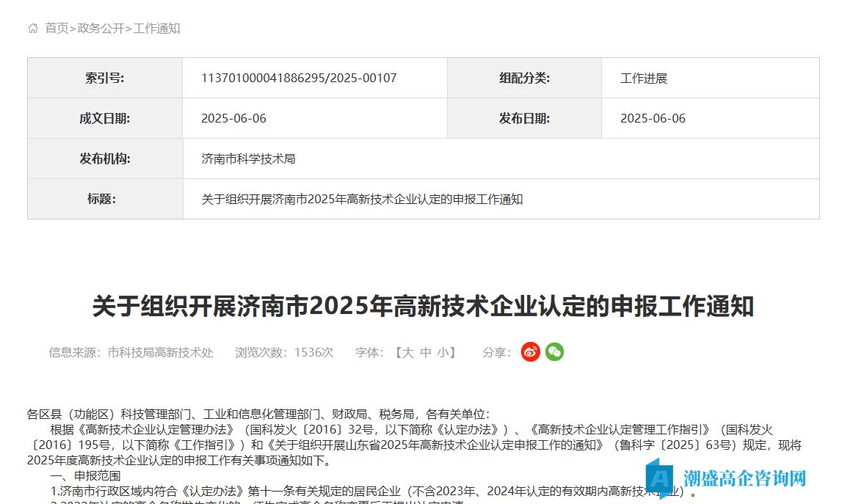Set font size to 小 (small)
The width and height of the screenshot is (842, 504).
(443, 353)
